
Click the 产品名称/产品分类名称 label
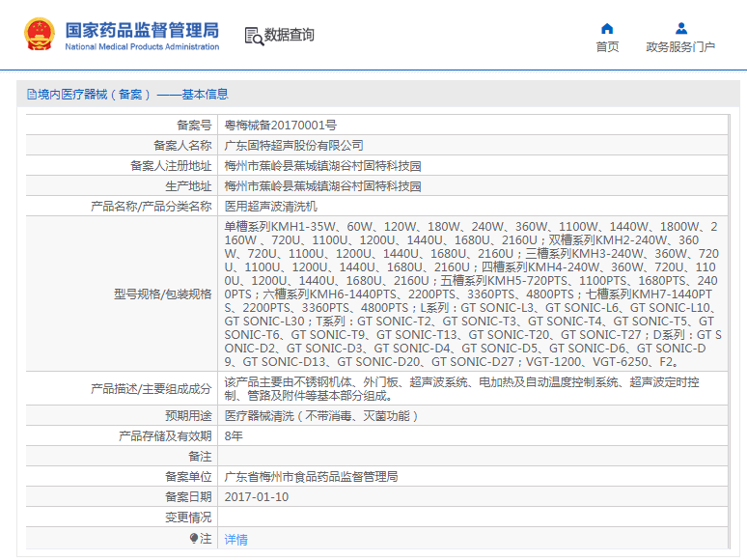tap(151, 207)
